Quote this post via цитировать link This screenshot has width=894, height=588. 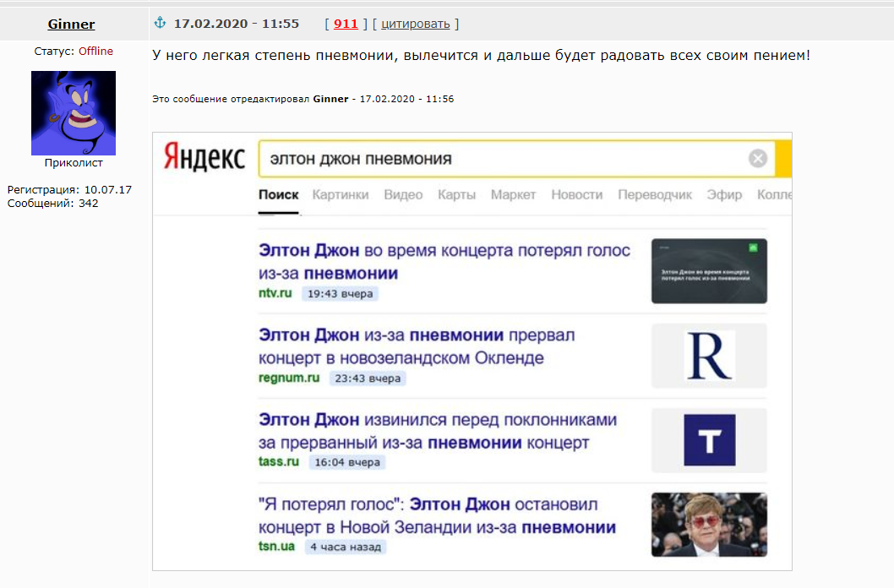415,24
